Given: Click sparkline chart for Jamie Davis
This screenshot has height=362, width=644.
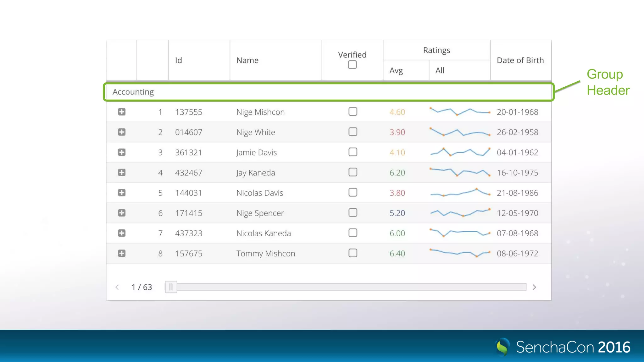Looking at the screenshot, I should [x=460, y=152].
